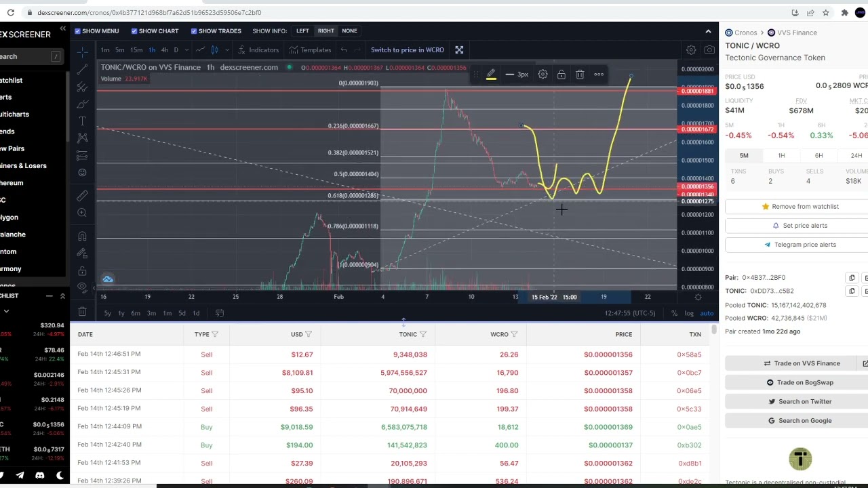Select the trend line drawing tool
Image resolution: width=868 pixels, height=488 pixels.
click(x=82, y=70)
